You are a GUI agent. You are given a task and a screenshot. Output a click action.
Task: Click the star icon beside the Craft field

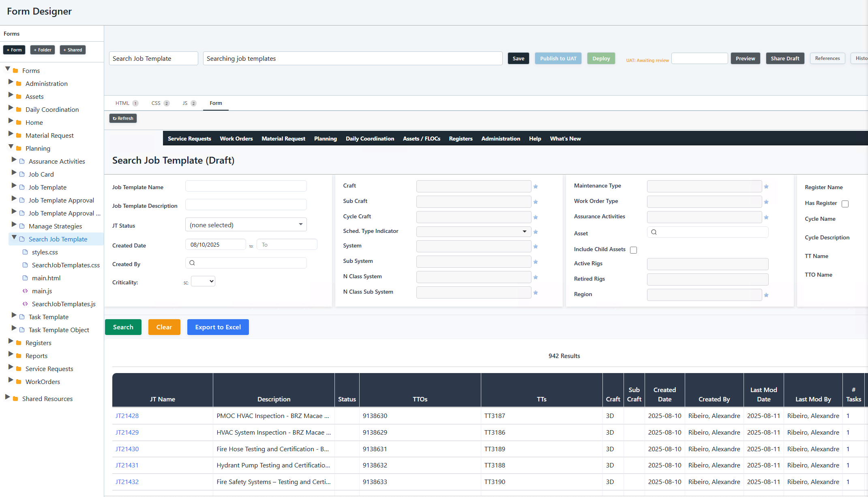[536, 186]
